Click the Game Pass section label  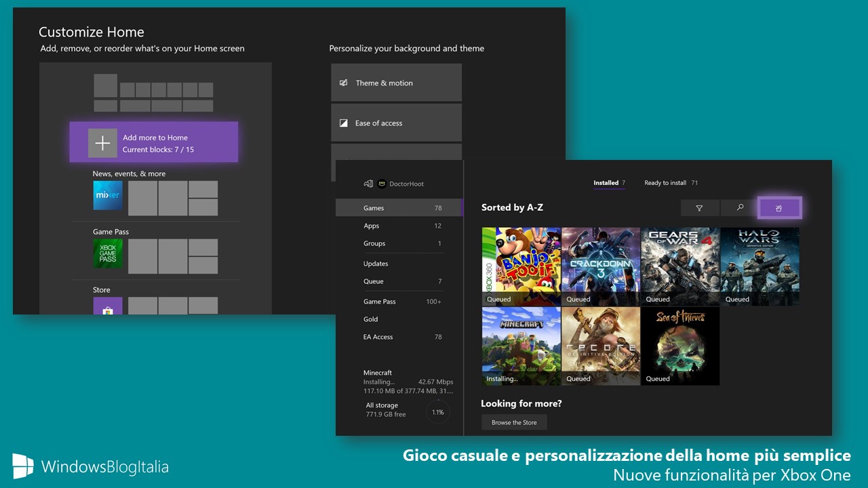click(111, 232)
